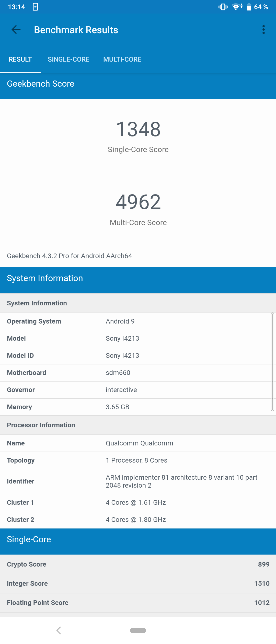
Task: Tap the 13:14 clock in status bar
Action: pyautogui.click(x=17, y=7)
